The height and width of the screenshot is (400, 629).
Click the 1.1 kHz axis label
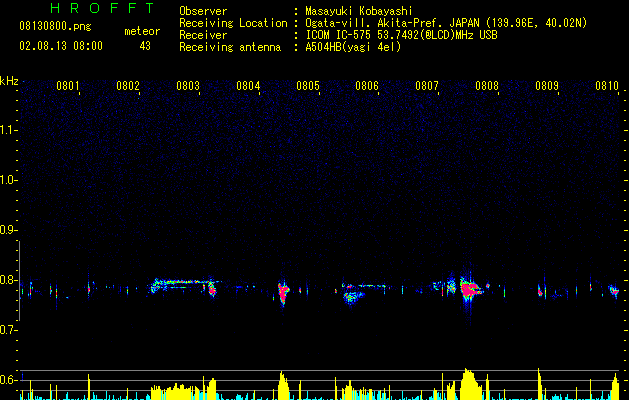[x=8, y=130]
